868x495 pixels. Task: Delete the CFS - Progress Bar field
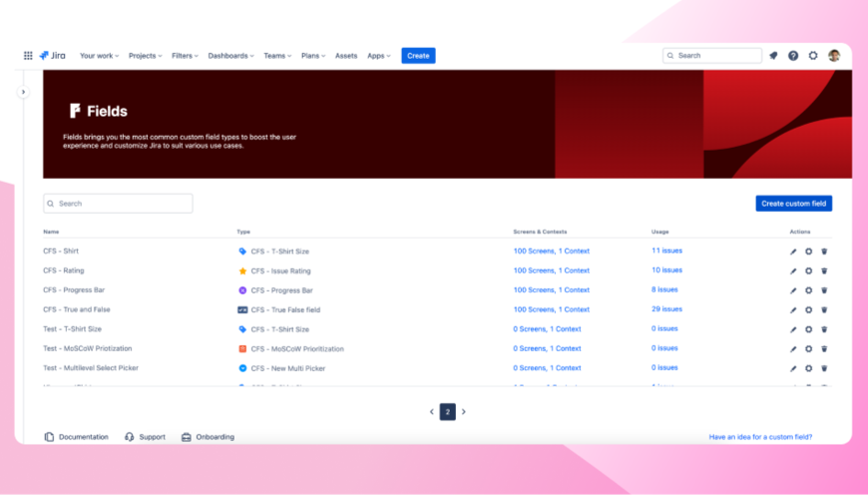824,290
